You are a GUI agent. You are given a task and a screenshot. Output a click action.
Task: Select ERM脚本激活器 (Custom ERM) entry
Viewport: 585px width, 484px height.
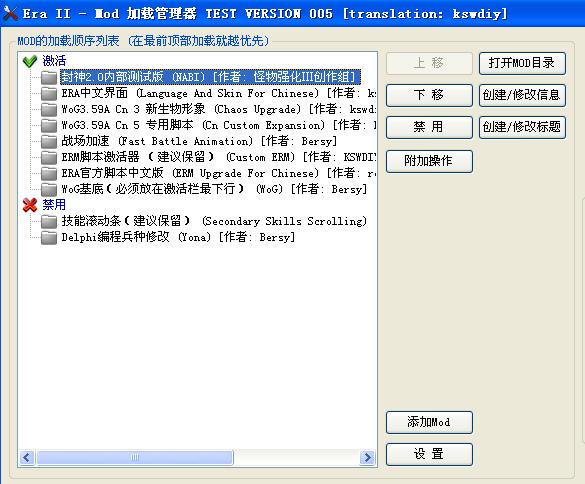click(x=219, y=157)
